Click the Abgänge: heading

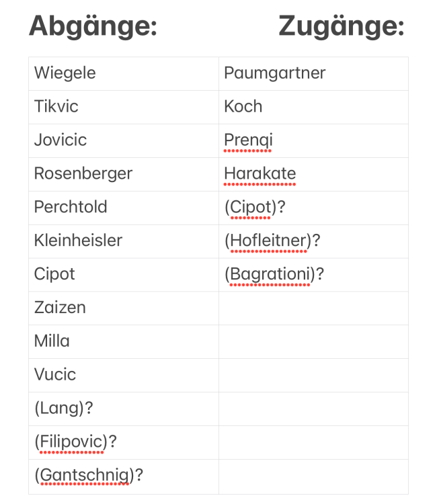click(x=93, y=27)
